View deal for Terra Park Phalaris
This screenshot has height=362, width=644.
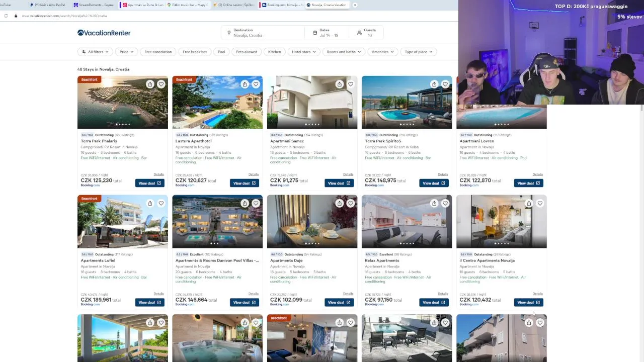click(149, 183)
